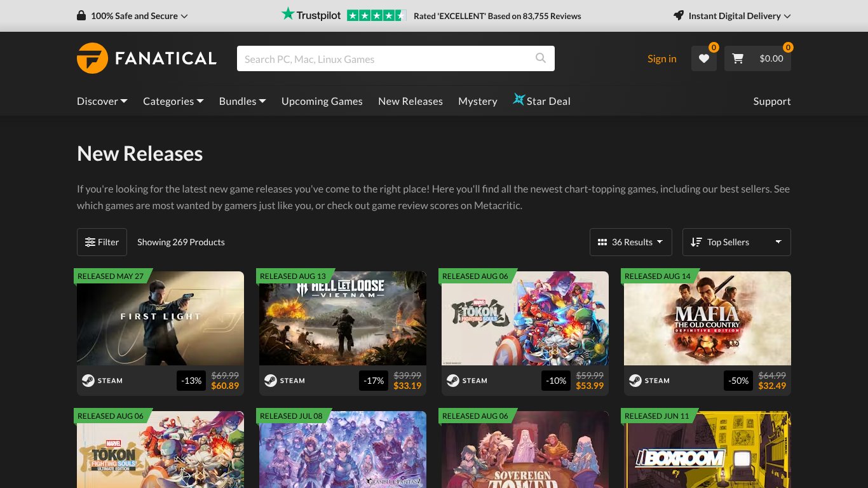Click the -10% discount badge

(556, 381)
